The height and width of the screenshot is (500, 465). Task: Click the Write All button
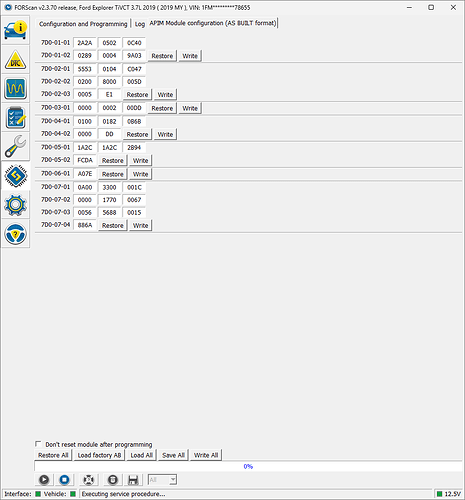point(206,455)
